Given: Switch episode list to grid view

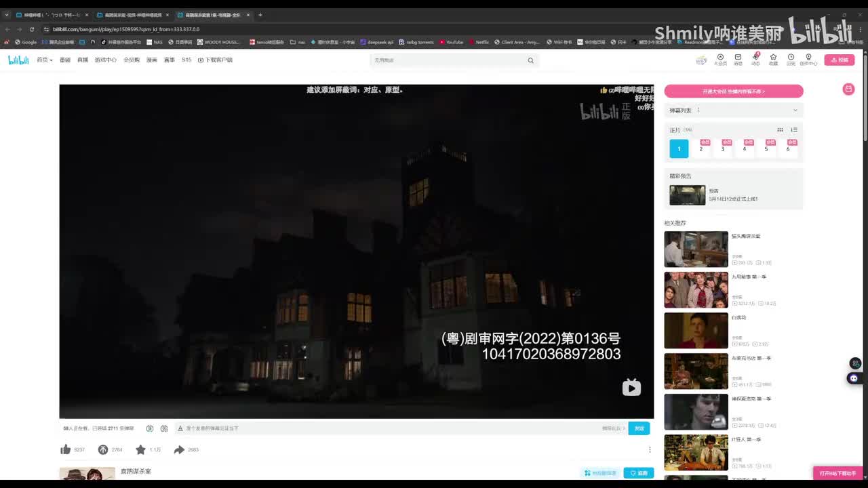Looking at the screenshot, I should 780,130.
